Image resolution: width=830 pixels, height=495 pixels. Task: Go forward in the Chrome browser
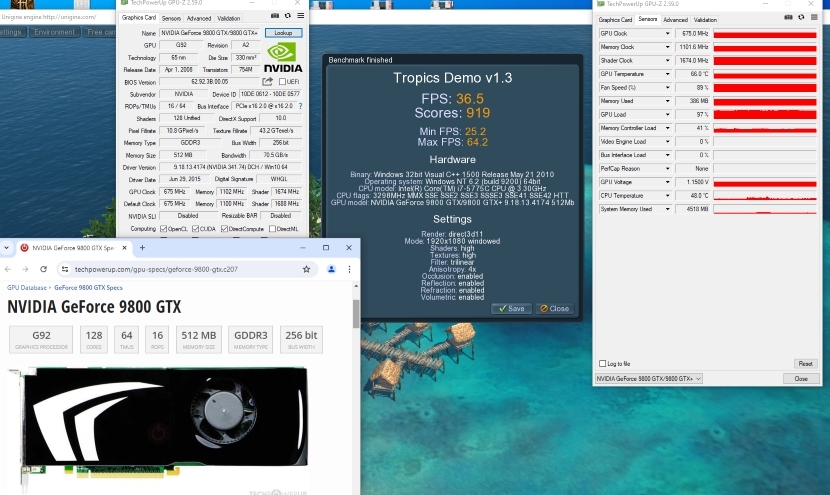25,269
